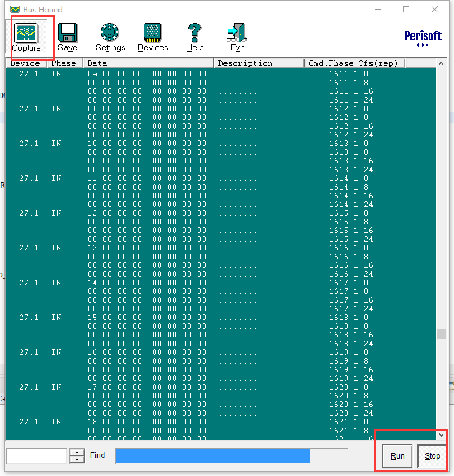Select the row with offset 1617.1.8
This screenshot has height=476, width=454.
pyautogui.click(x=221, y=291)
